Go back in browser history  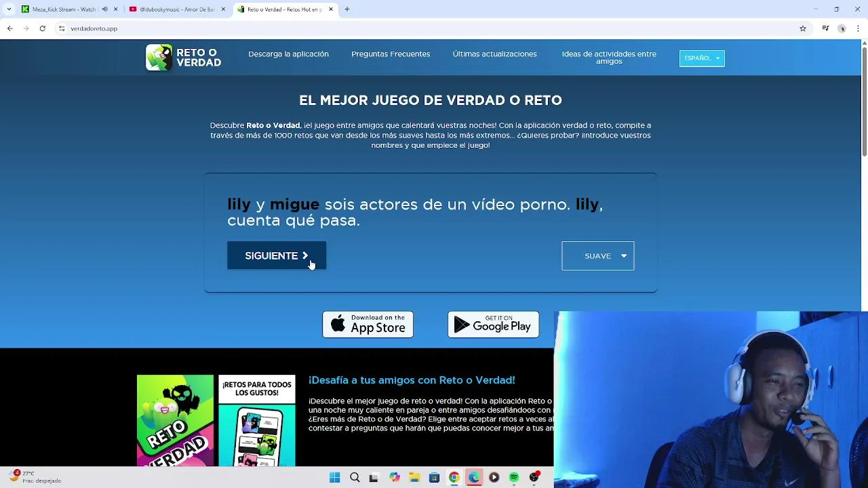click(x=9, y=28)
